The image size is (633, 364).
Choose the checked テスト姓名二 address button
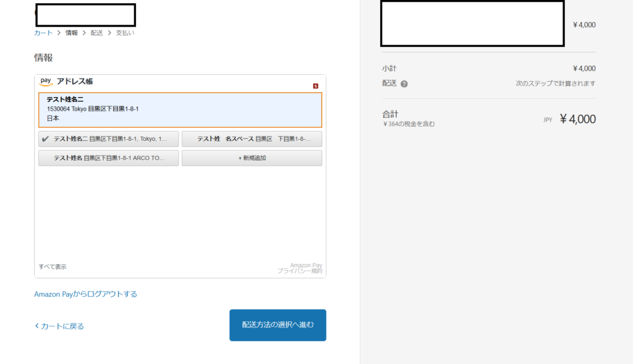[109, 139]
